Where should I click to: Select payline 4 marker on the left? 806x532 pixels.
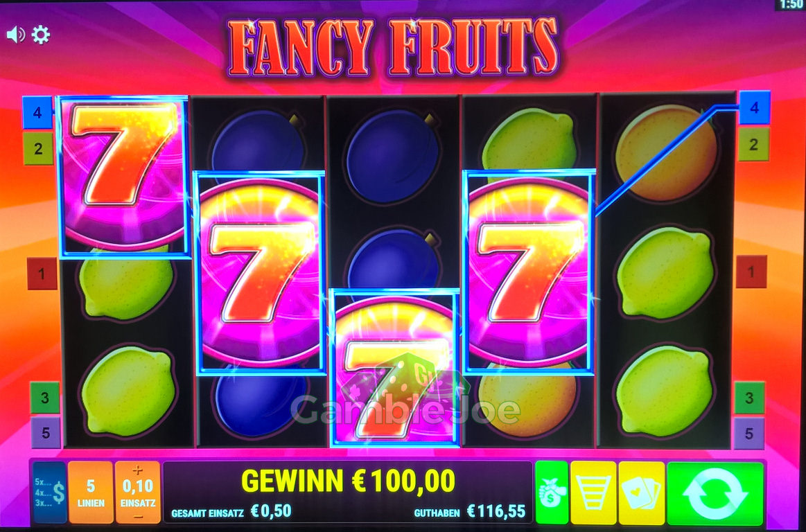(x=37, y=113)
